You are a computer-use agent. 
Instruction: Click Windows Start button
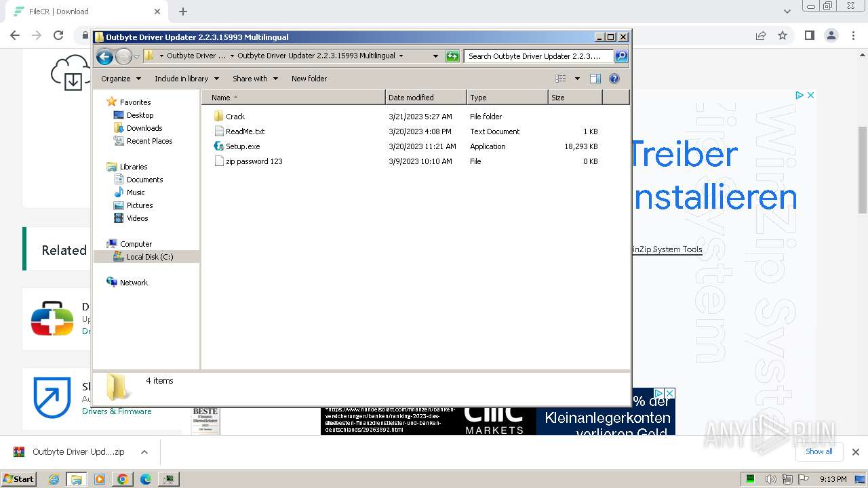click(19, 479)
